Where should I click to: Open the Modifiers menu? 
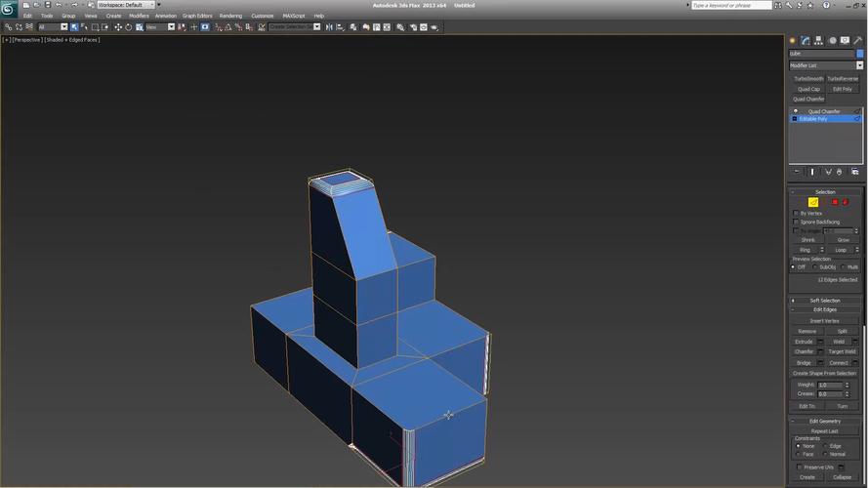[139, 16]
